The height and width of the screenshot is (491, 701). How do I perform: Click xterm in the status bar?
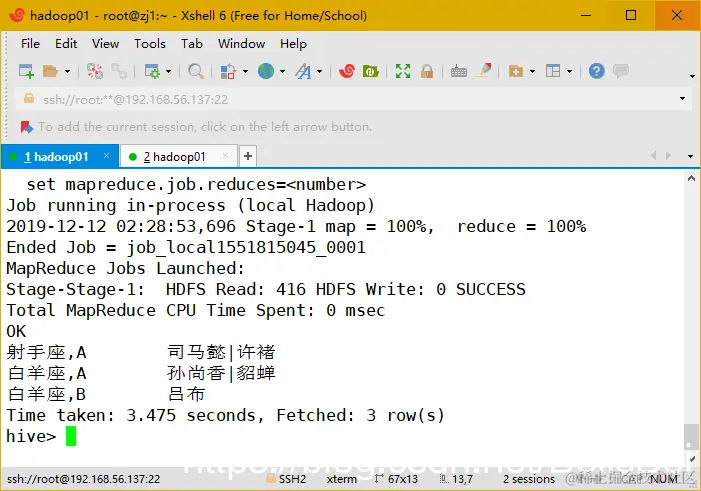[x=342, y=479]
